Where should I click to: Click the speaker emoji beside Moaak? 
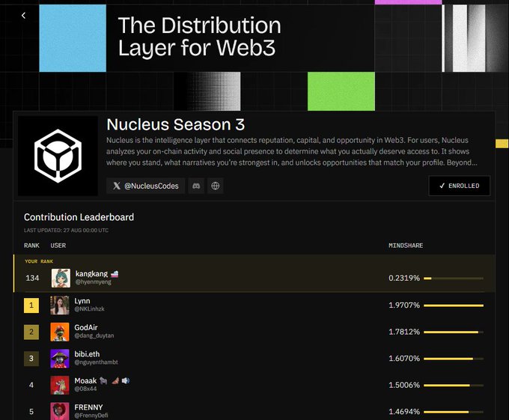pos(126,380)
